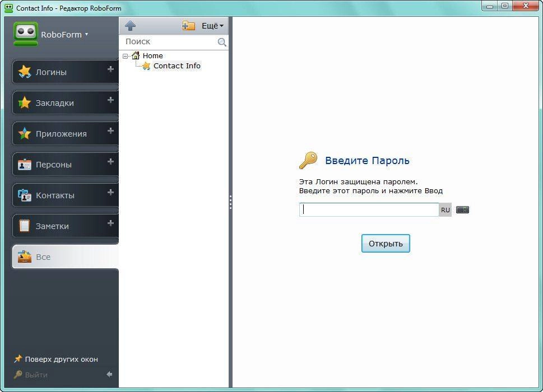543x392 pixels.
Task: Collapse the Home tree node
Action: point(126,56)
